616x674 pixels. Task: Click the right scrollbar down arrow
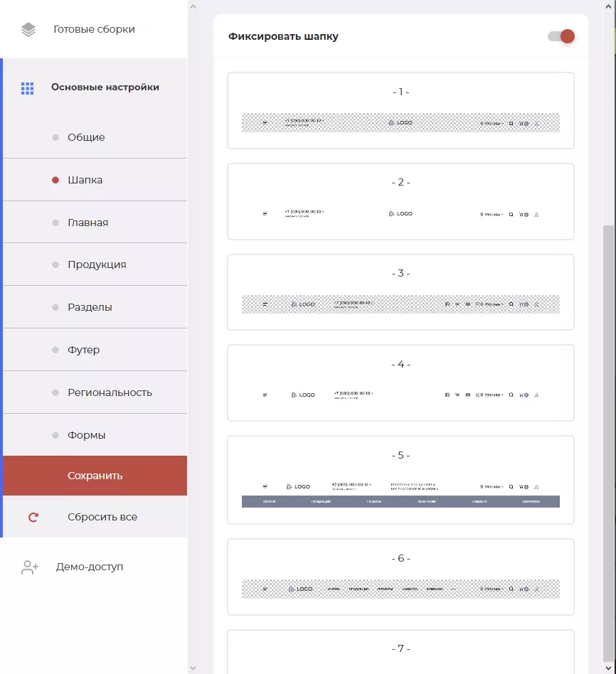tap(609, 668)
